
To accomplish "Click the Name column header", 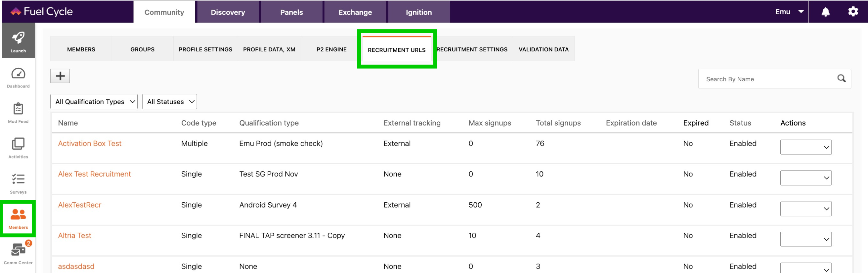I will click(x=68, y=123).
